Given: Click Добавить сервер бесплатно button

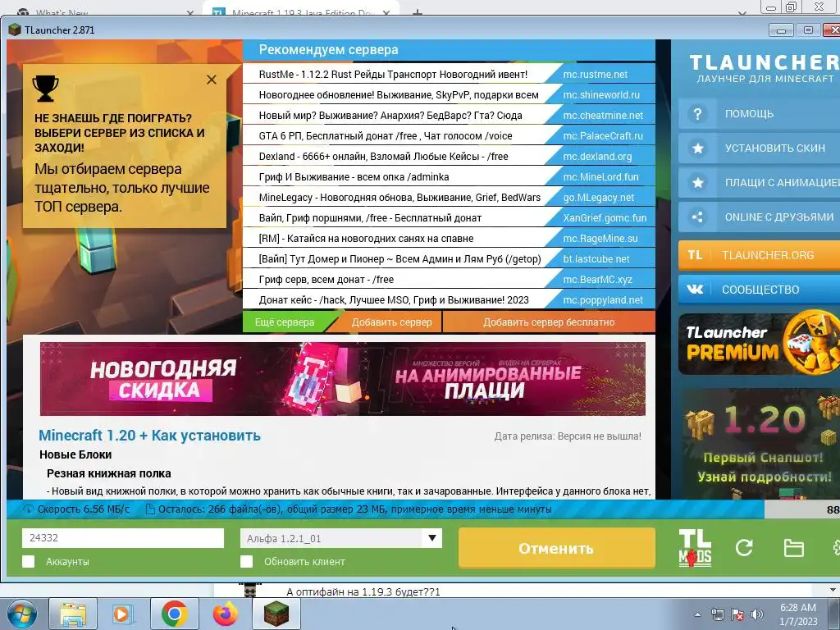Looking at the screenshot, I should coord(549,322).
